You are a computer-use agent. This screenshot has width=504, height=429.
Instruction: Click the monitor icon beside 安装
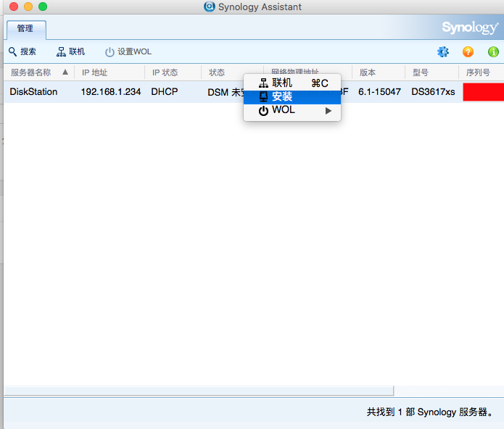pos(263,96)
